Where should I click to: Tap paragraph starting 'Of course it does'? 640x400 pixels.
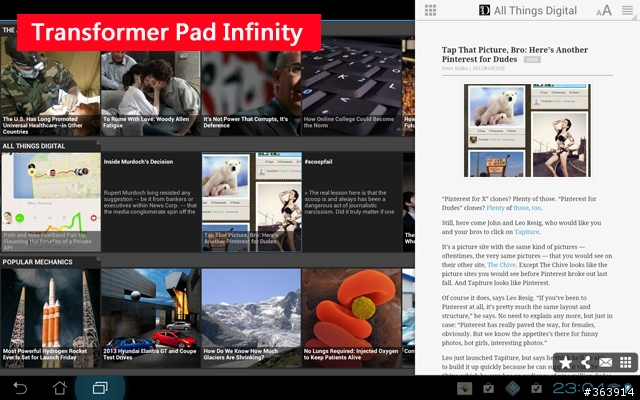click(x=527, y=320)
